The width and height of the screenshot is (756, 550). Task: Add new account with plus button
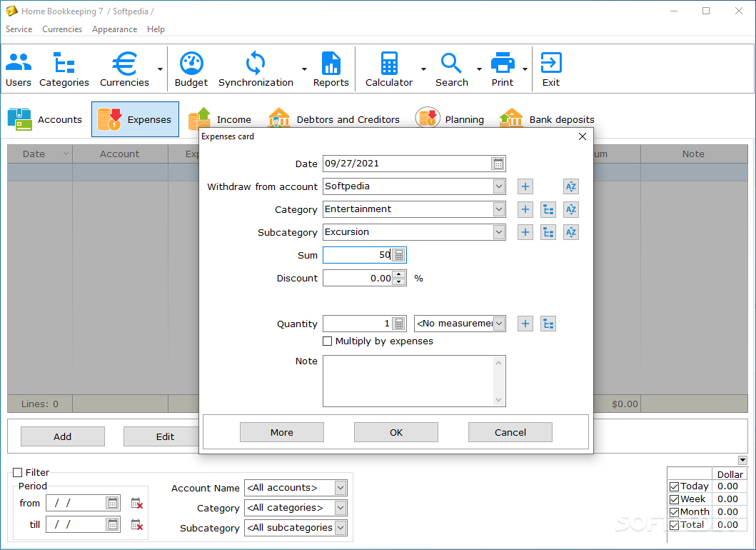click(525, 186)
